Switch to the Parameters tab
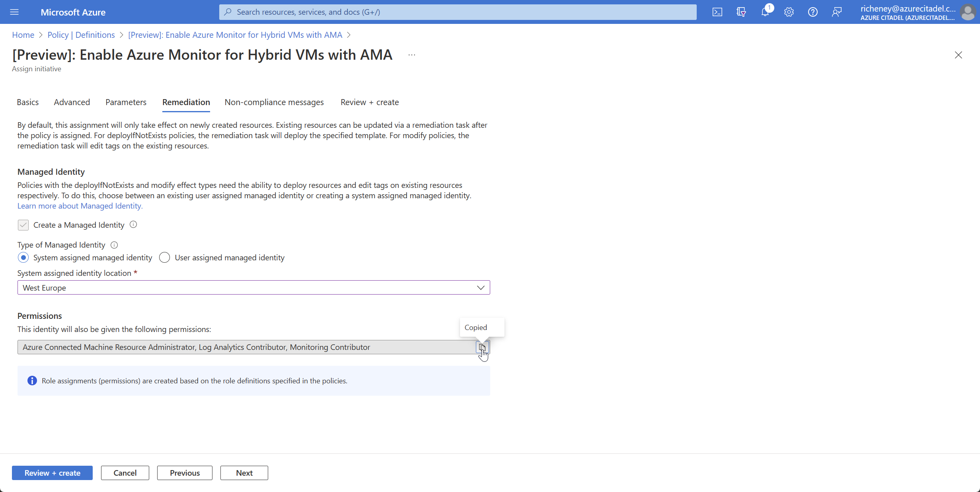This screenshot has height=492, width=980. pyautogui.click(x=126, y=102)
